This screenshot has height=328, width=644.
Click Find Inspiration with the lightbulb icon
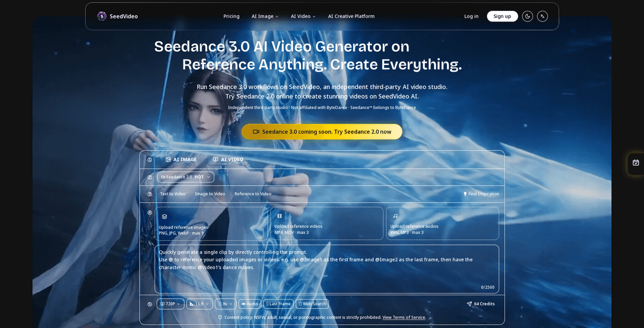(481, 194)
